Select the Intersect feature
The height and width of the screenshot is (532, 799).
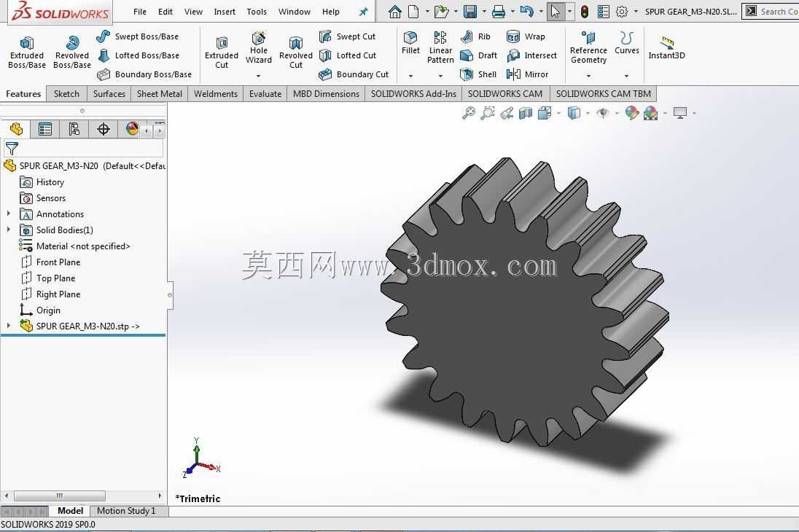531,55
